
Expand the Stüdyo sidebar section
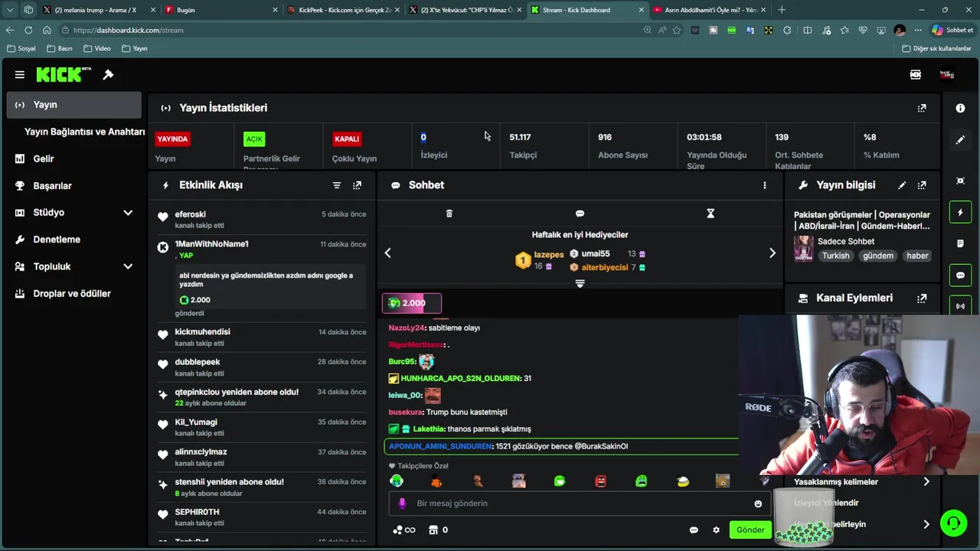[128, 213]
